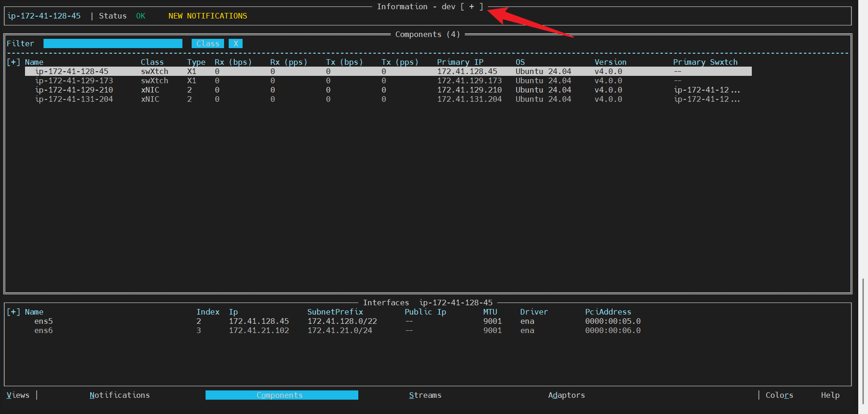Switch to the Streams view
The image size is (868, 414).
click(425, 395)
